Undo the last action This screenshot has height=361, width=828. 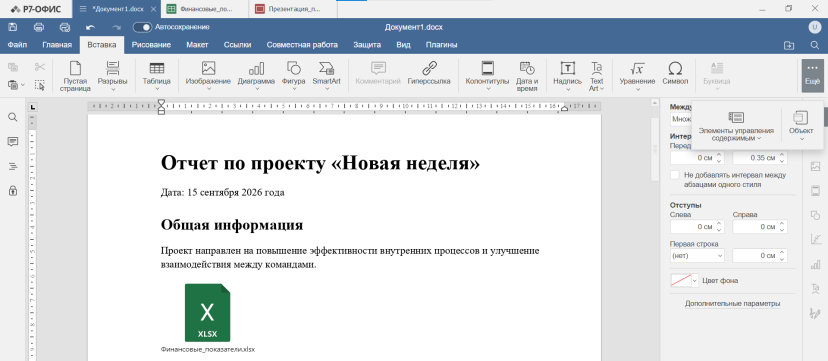(90, 27)
